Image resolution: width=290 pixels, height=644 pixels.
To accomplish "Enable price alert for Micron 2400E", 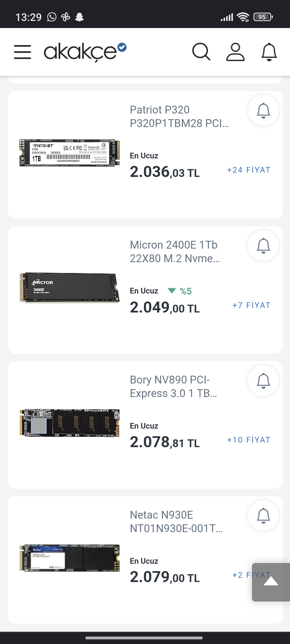I will [263, 246].
